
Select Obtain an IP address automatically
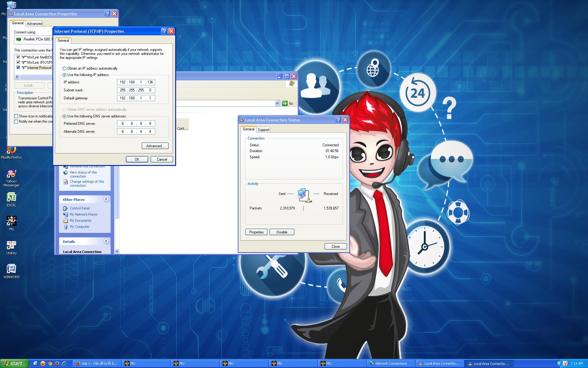coord(64,68)
